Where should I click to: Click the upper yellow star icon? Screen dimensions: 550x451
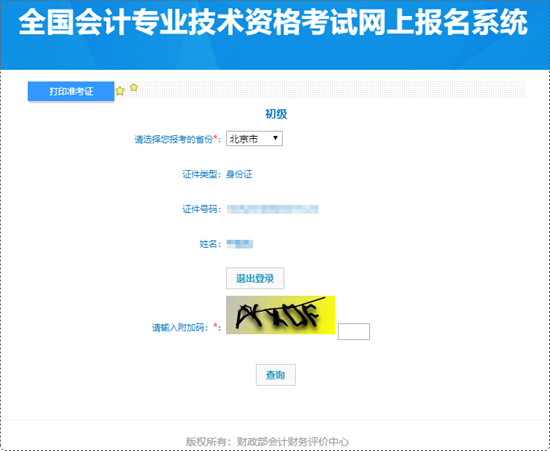click(134, 87)
